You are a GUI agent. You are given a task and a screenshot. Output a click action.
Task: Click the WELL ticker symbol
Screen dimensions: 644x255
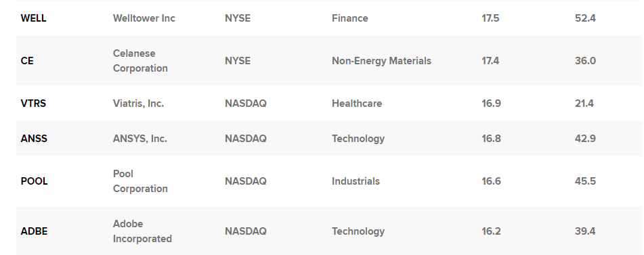[33, 18]
